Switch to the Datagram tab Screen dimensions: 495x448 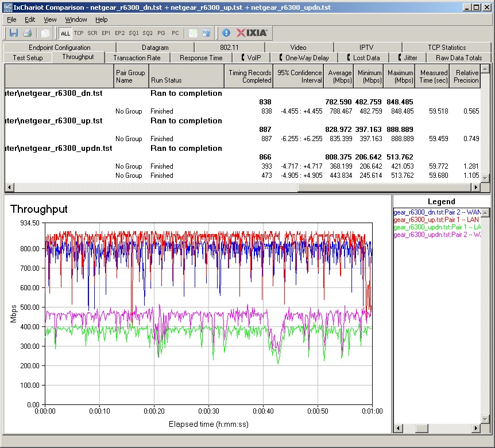pyautogui.click(x=155, y=47)
